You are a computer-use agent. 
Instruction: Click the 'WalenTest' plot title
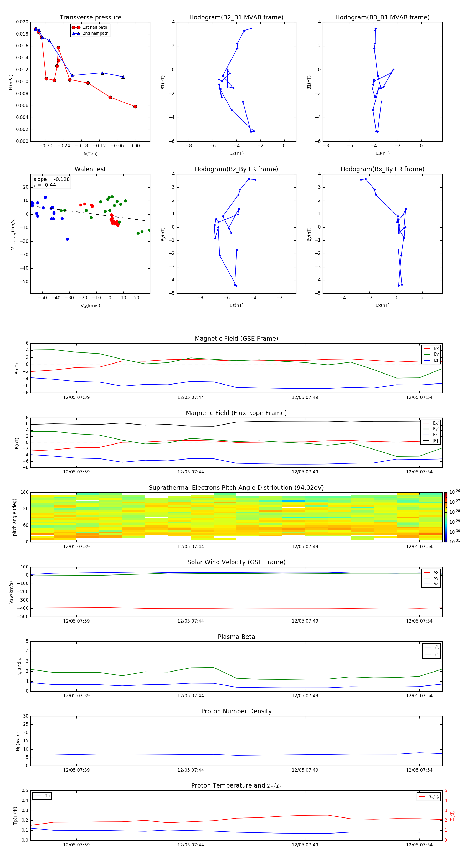(x=90, y=169)
